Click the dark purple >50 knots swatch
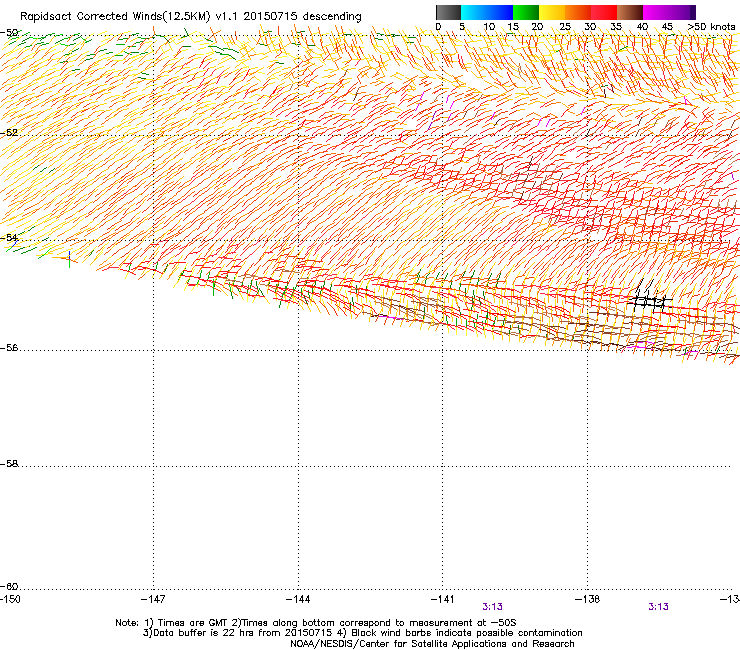Viewport: 740px width, 650px height. [692, 12]
